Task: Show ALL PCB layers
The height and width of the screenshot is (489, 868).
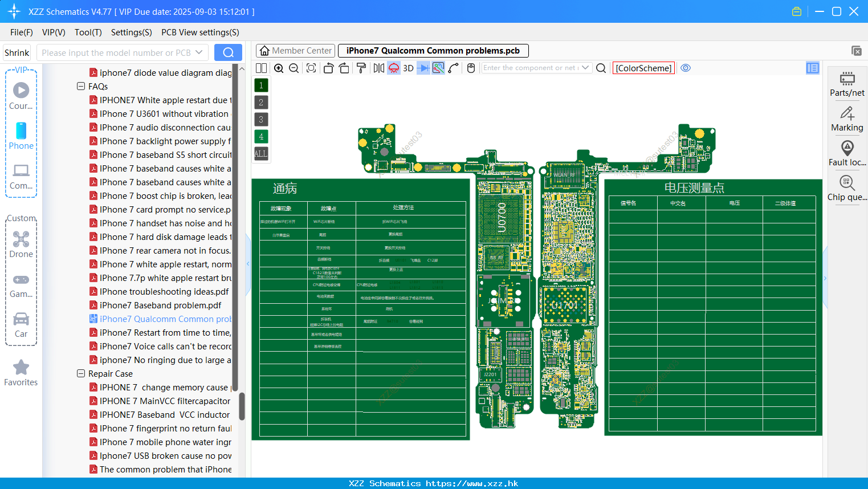Action: pyautogui.click(x=261, y=154)
